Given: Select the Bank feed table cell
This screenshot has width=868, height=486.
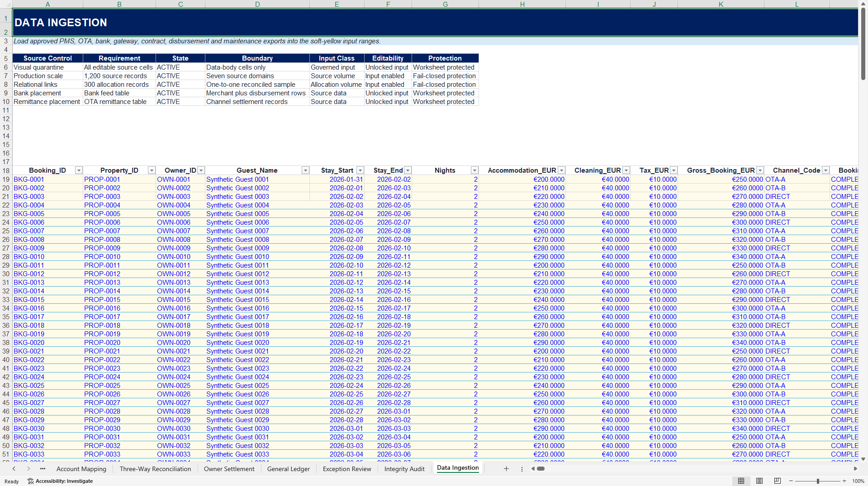Looking at the screenshot, I should click(119, 93).
